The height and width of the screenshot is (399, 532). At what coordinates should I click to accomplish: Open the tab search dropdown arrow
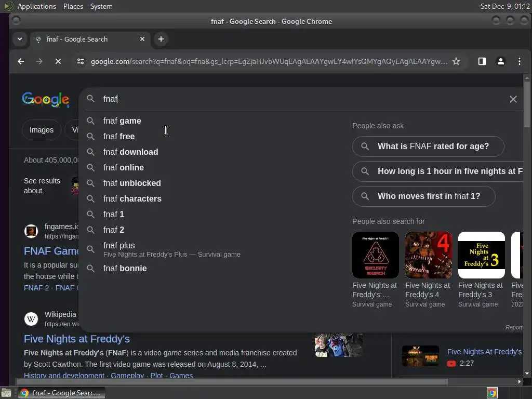click(20, 39)
